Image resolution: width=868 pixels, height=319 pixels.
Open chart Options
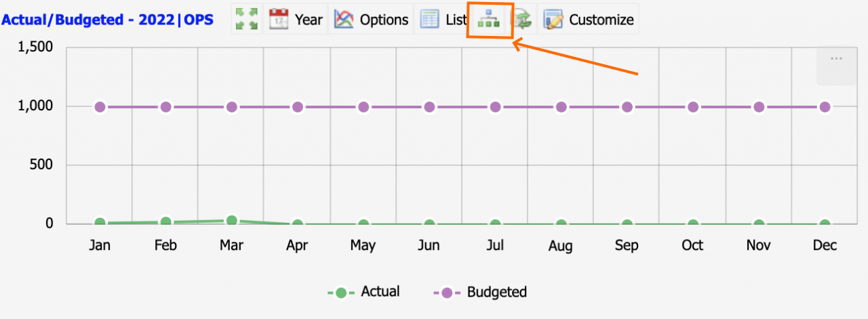[372, 20]
